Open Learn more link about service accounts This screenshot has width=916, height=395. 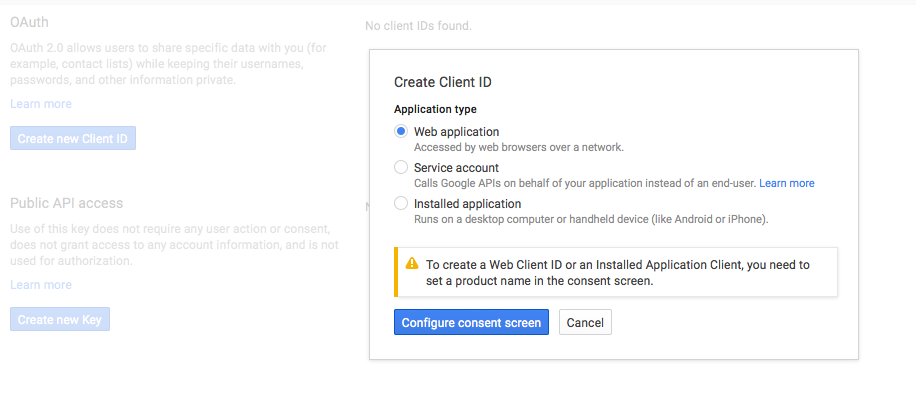786,183
